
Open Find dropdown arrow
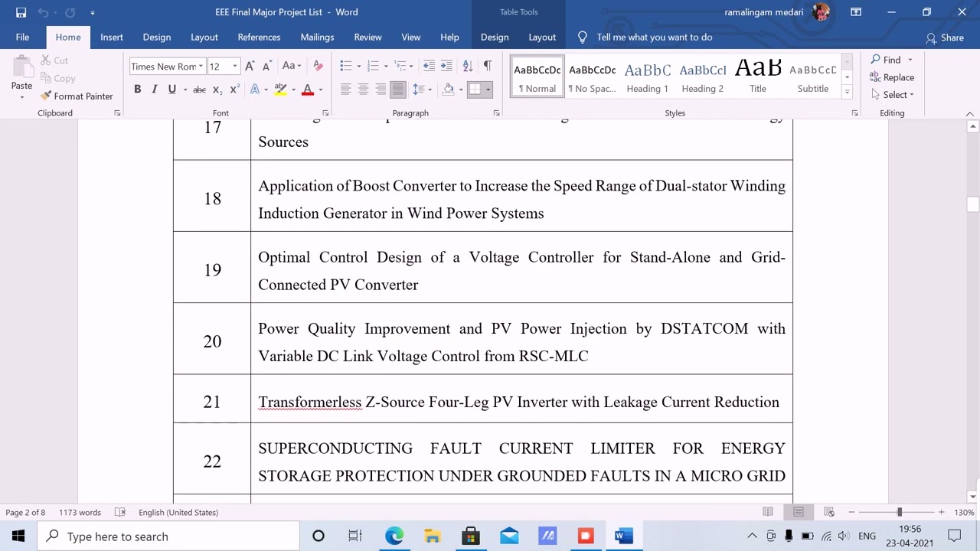click(910, 60)
